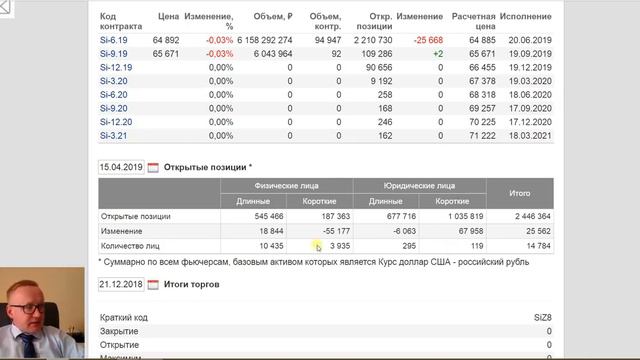Click the 15.04.2019 date input field
The height and width of the screenshot is (360, 640).
[x=121, y=167]
